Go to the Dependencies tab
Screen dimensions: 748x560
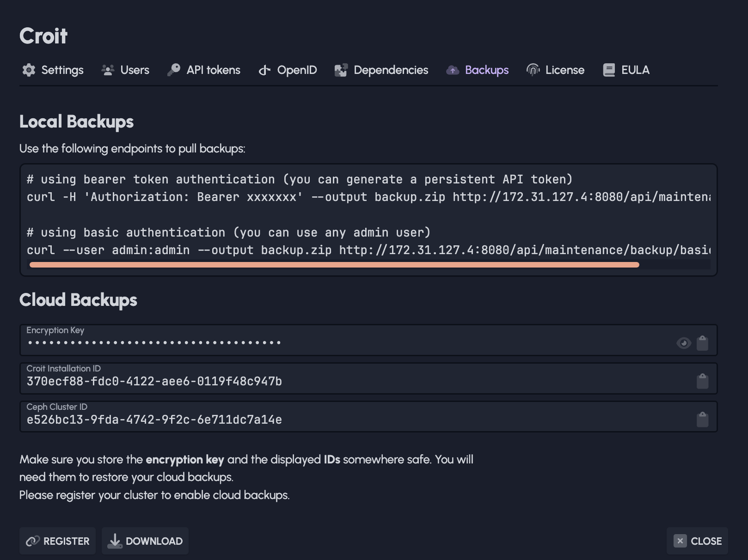point(391,70)
